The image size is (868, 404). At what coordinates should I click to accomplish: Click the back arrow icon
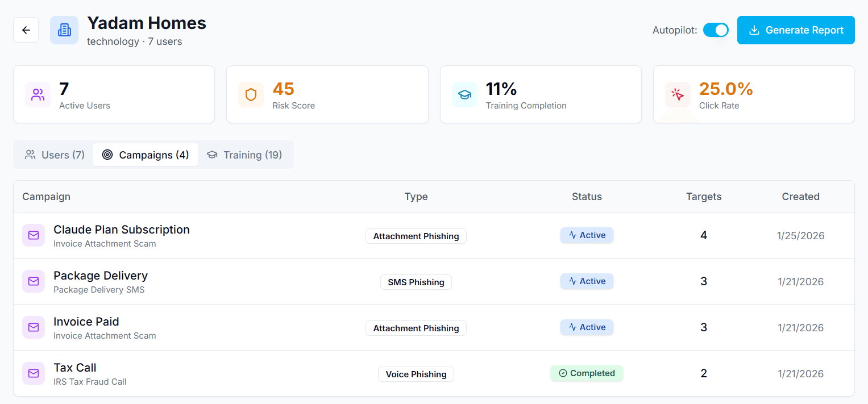[x=26, y=30]
